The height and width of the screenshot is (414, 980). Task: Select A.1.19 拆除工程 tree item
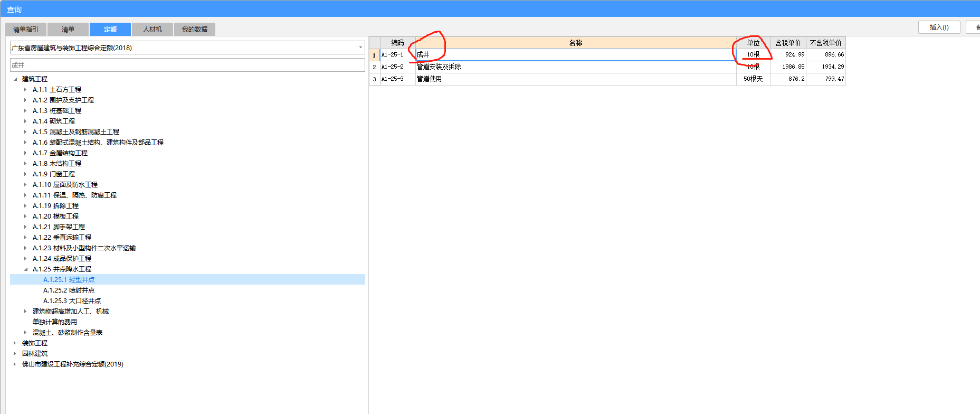click(55, 206)
